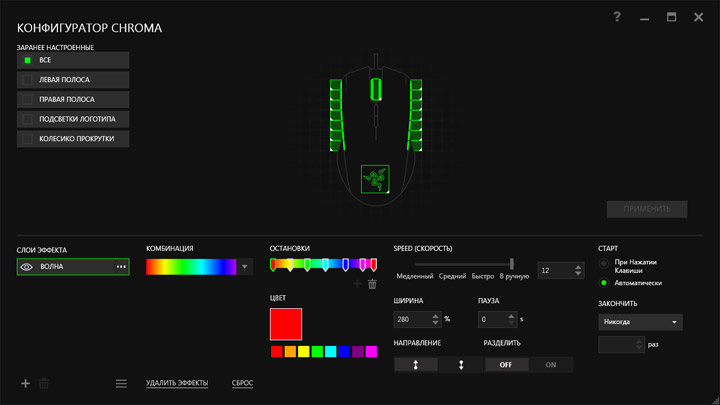Open the ВОЛНА layer options ellipsis
The height and width of the screenshot is (405, 720).
click(121, 267)
